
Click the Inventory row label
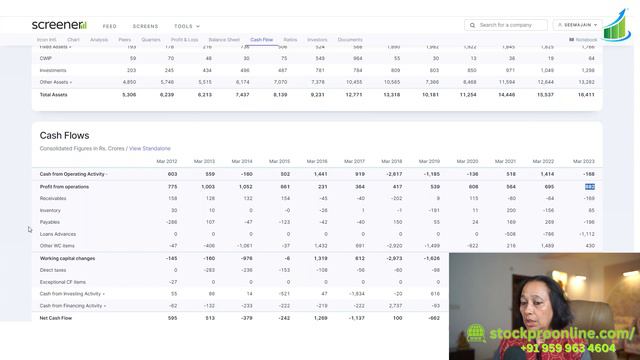50,210
